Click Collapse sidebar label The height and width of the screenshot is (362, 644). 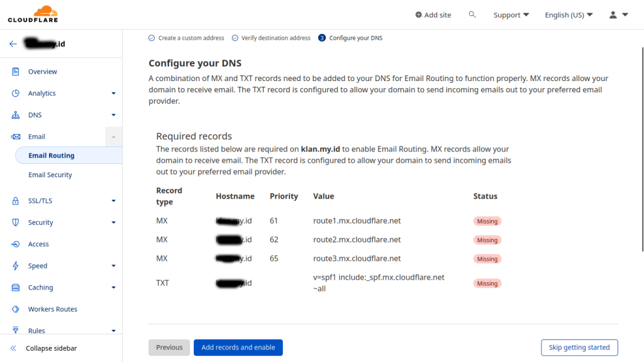pyautogui.click(x=52, y=348)
